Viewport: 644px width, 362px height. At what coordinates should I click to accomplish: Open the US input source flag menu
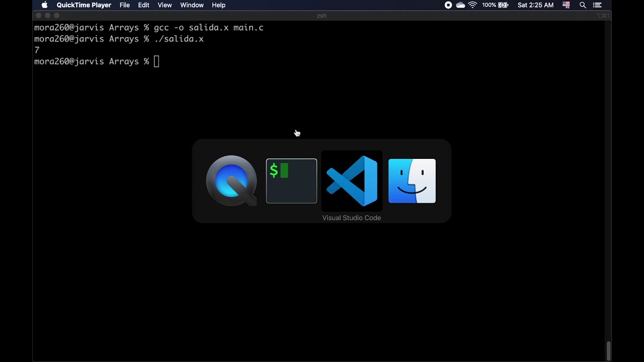[x=566, y=5]
